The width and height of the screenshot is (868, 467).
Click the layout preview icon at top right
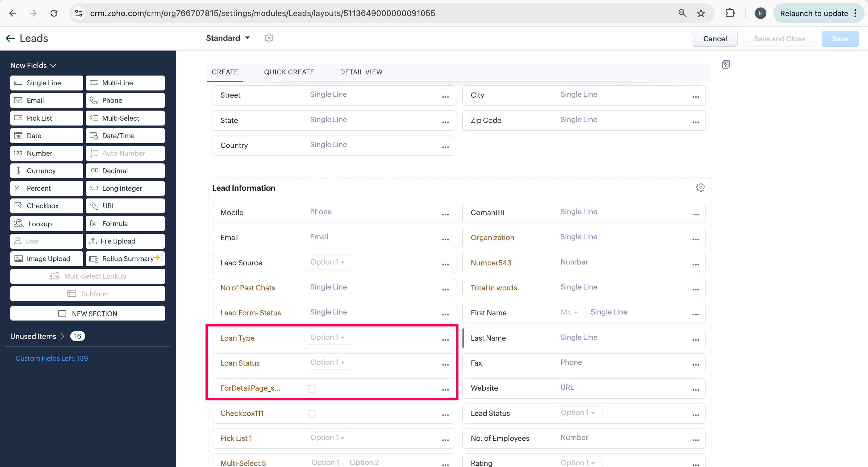(726, 64)
